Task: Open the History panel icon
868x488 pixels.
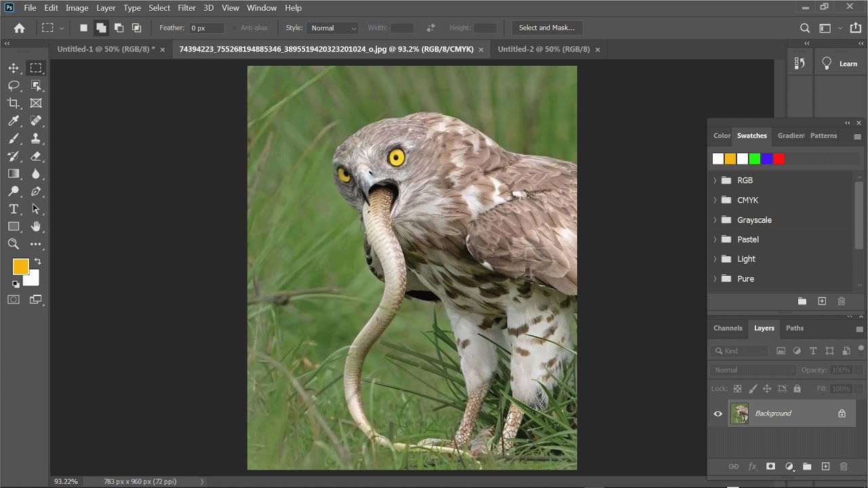Action: 800,63
